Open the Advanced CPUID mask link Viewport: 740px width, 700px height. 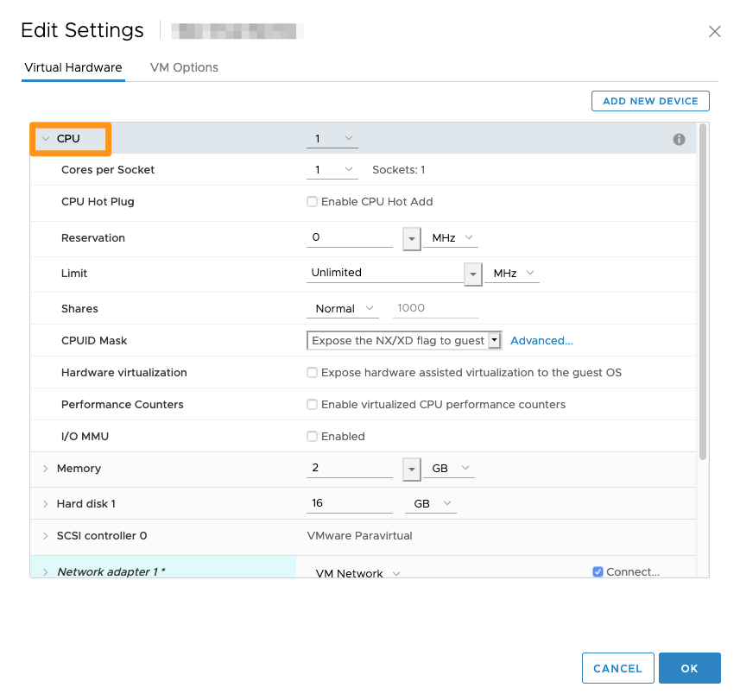click(541, 341)
